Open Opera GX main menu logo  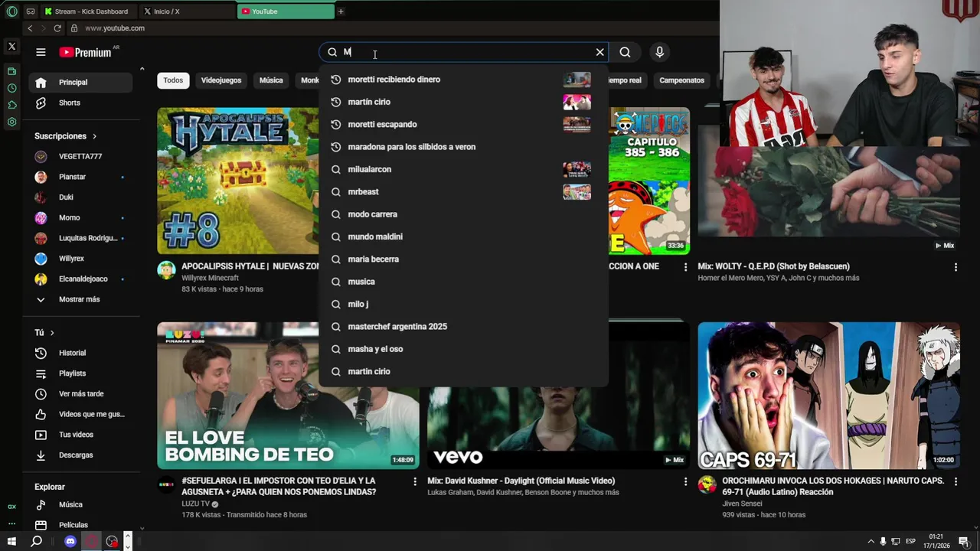(11, 11)
